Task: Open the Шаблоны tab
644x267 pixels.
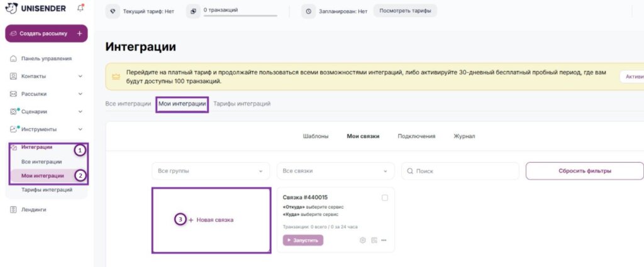Action: [x=316, y=136]
